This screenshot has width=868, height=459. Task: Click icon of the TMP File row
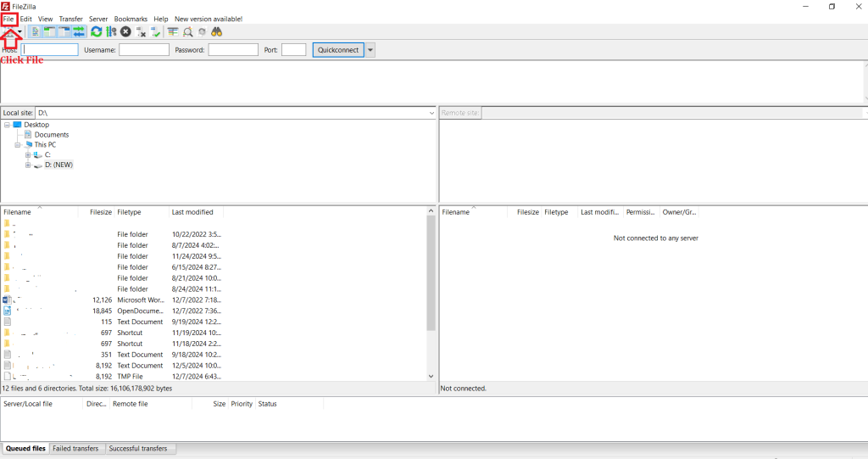coord(7,377)
